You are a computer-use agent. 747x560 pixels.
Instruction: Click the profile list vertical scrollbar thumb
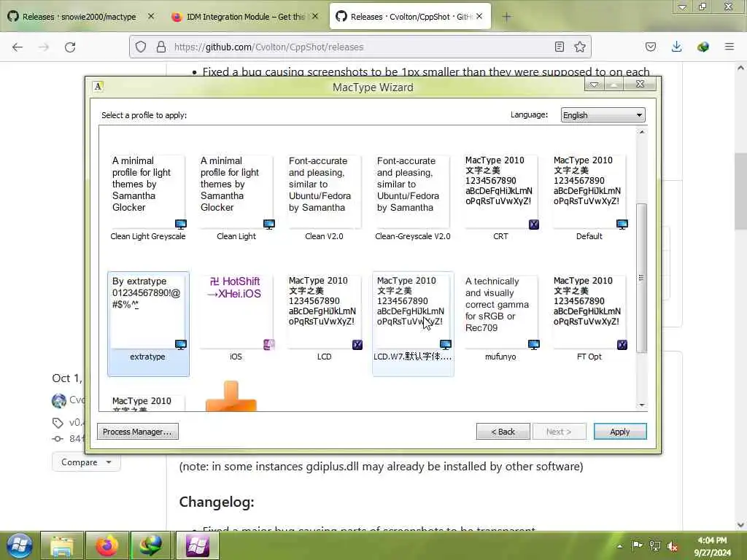(x=642, y=278)
